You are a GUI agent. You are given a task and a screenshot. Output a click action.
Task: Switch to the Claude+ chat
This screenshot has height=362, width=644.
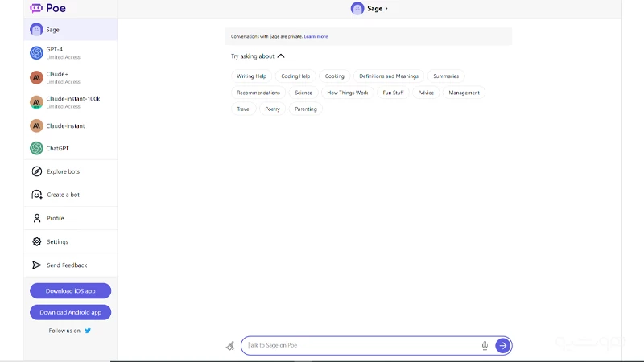pyautogui.click(x=71, y=77)
